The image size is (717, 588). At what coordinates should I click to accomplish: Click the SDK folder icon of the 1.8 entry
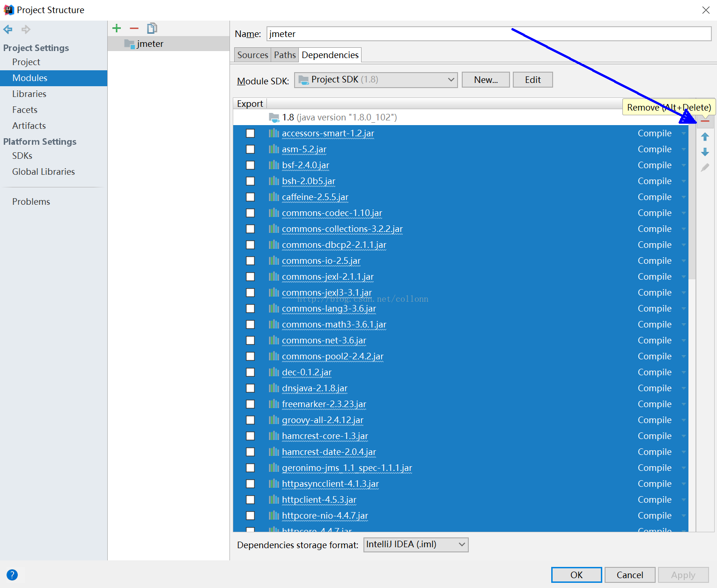[x=274, y=117]
